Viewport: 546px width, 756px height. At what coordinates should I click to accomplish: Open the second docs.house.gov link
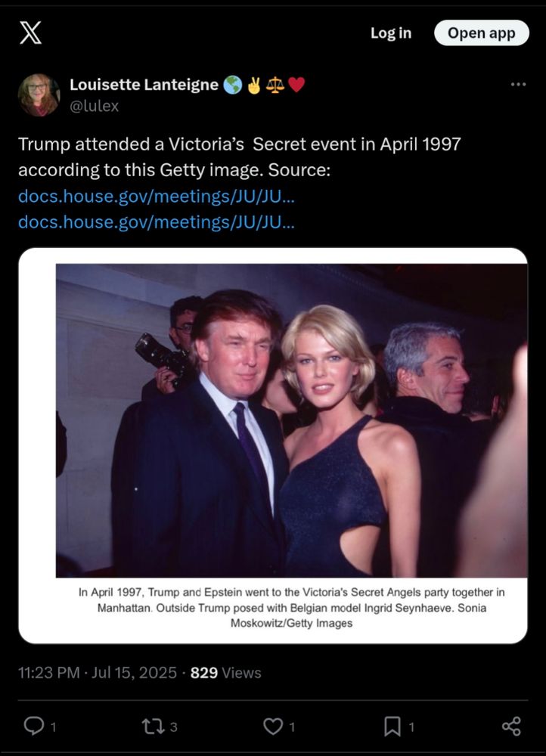tap(157, 222)
